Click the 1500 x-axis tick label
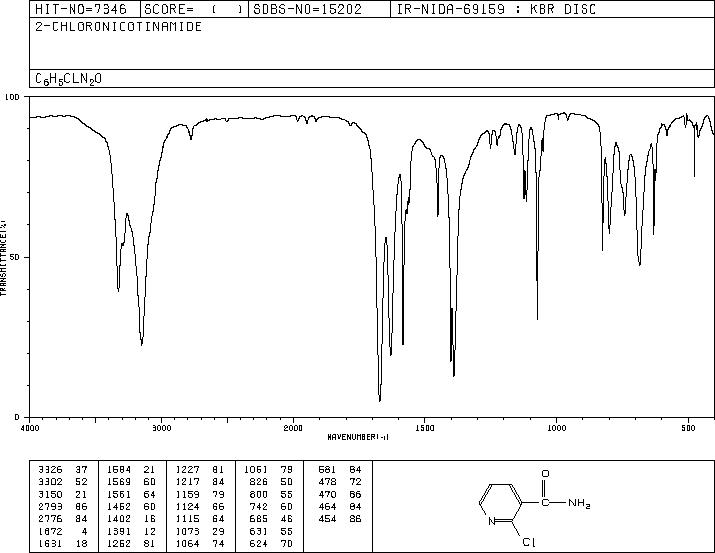 (425, 428)
